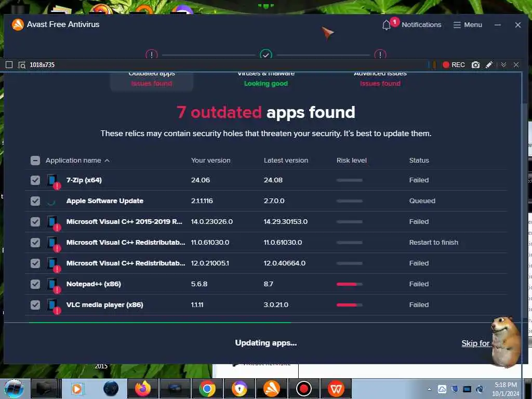Screen dimensions: 532x399
Task: Click the Notepad++ risk level bar
Action: (350, 284)
